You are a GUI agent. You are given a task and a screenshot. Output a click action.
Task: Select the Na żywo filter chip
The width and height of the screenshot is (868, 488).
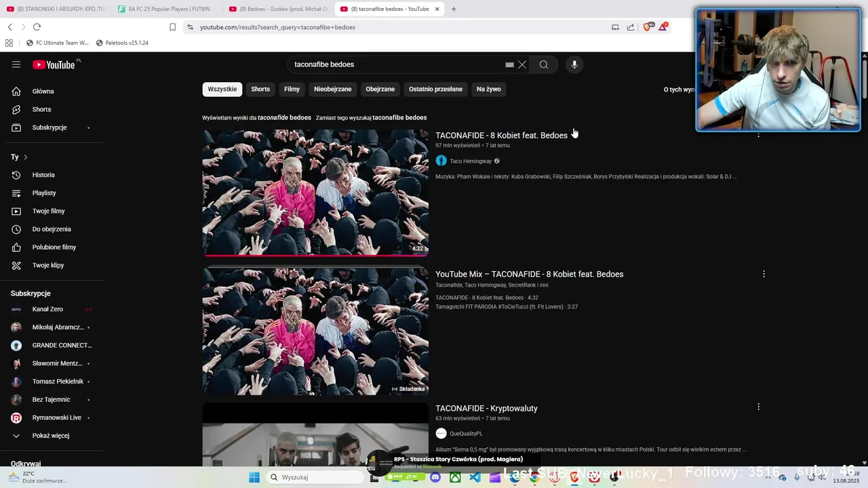(488, 89)
